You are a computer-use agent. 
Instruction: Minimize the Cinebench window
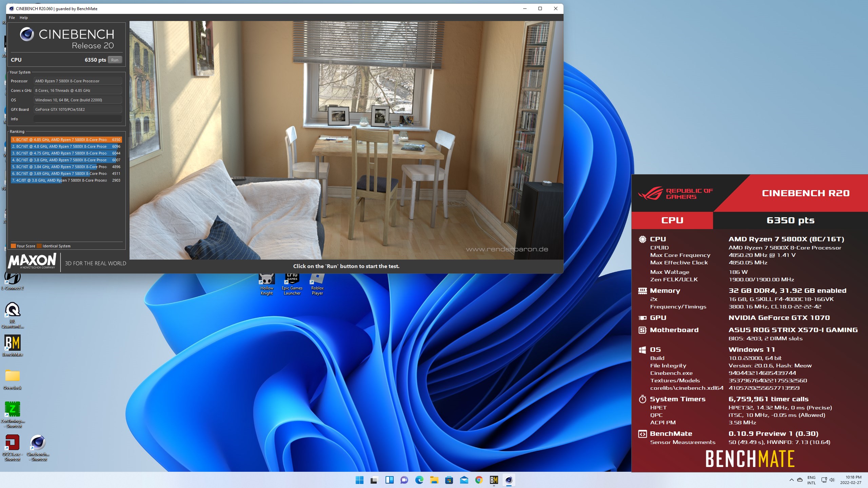click(x=525, y=9)
